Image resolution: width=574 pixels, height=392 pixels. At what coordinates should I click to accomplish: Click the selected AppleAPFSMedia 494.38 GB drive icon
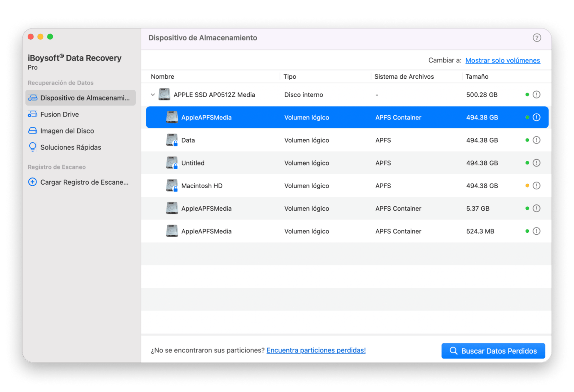[x=172, y=117]
